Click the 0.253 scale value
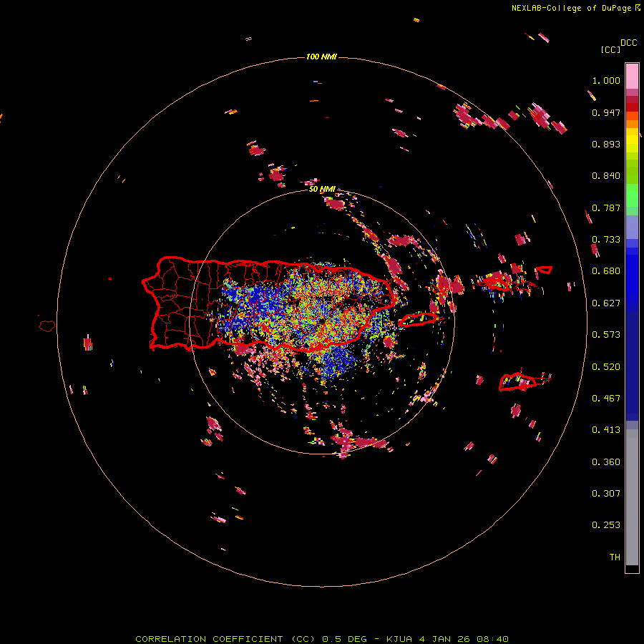 coord(606,525)
